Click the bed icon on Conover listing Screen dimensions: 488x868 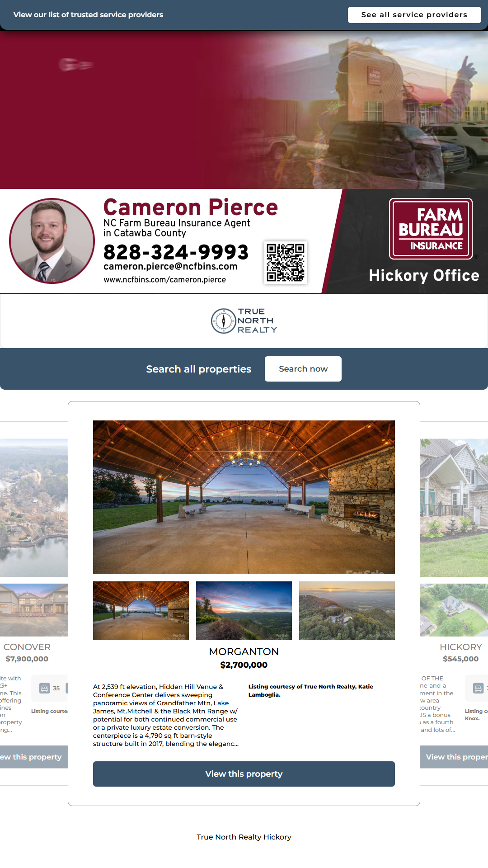point(45,689)
